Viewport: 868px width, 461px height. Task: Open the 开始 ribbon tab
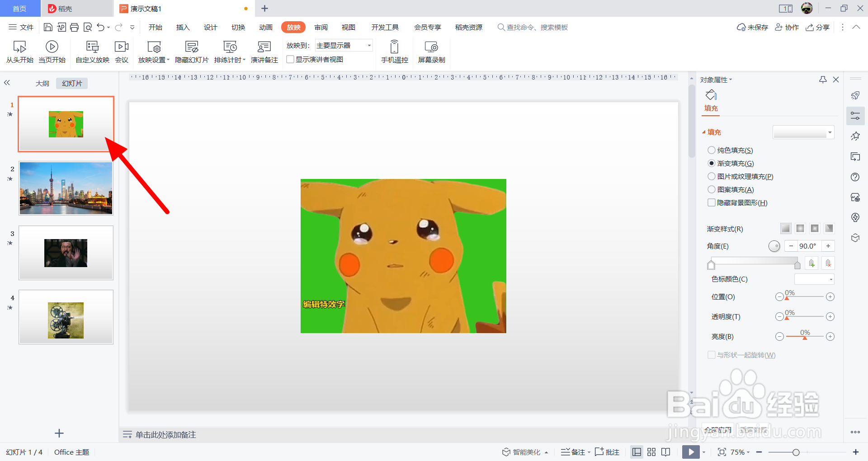pyautogui.click(x=155, y=27)
